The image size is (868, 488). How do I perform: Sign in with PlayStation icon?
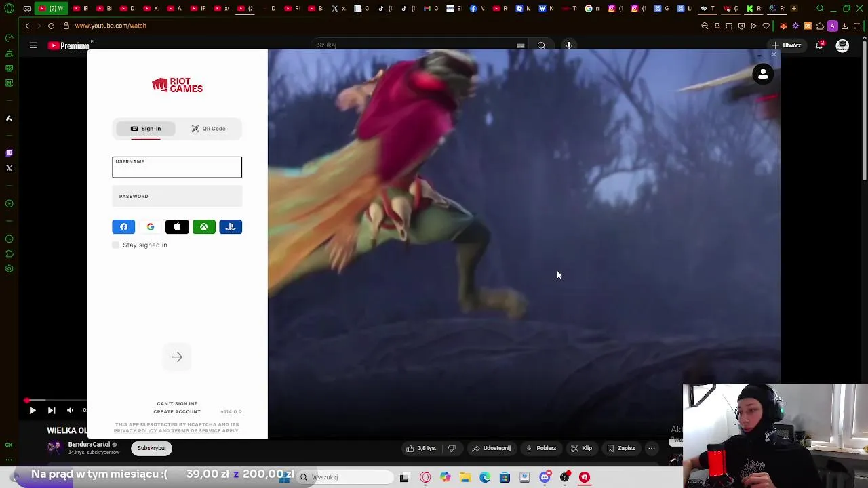tap(231, 227)
